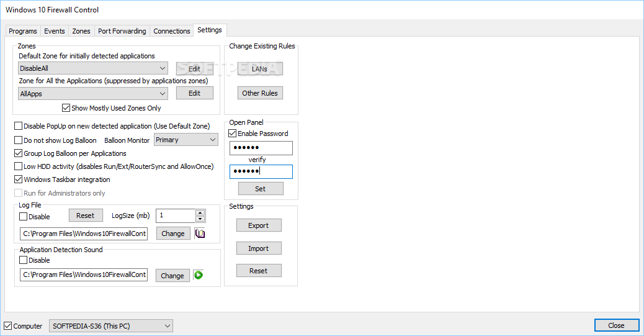
Task: Import settings from file
Action: (259, 248)
